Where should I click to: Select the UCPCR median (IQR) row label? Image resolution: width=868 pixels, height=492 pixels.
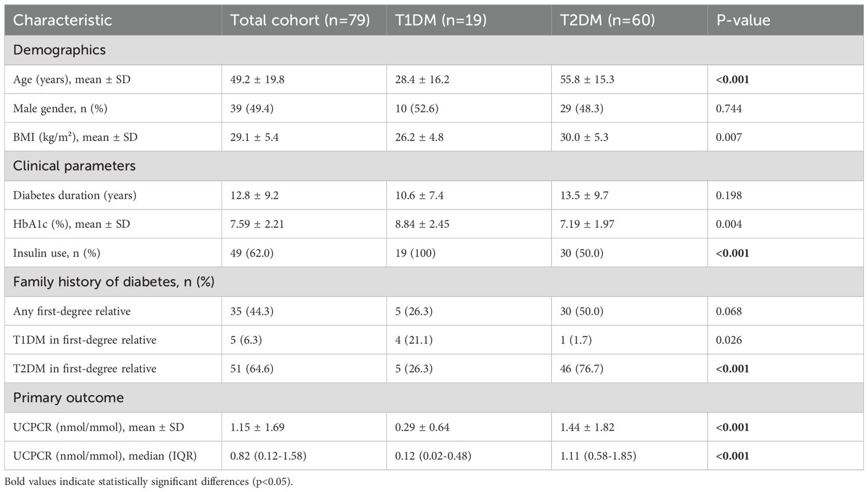click(x=105, y=456)
